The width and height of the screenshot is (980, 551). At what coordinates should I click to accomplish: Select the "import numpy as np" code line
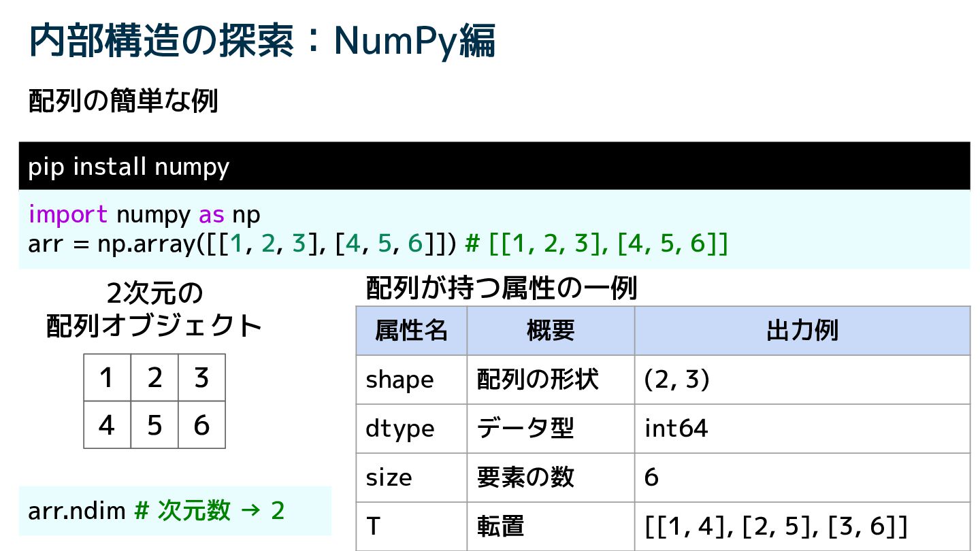point(144,214)
